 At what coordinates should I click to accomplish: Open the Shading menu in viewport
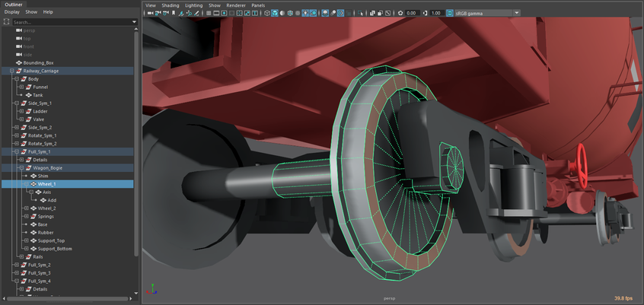click(170, 5)
